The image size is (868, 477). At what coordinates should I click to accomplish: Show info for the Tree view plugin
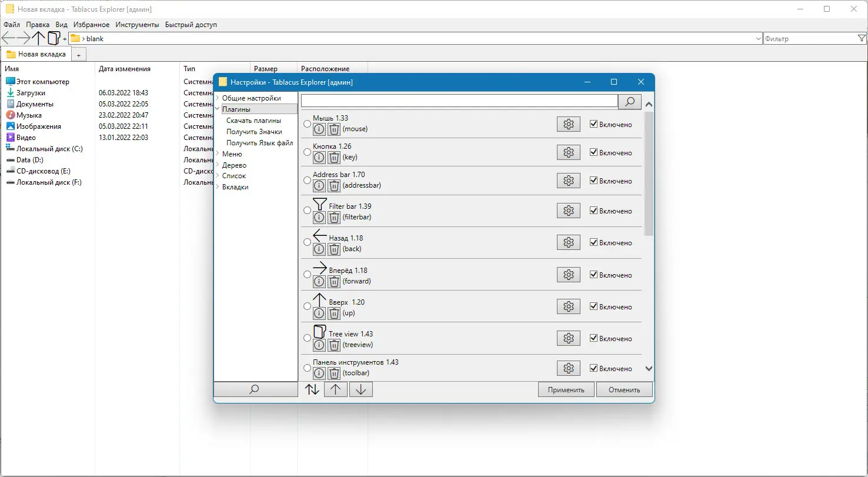319,345
